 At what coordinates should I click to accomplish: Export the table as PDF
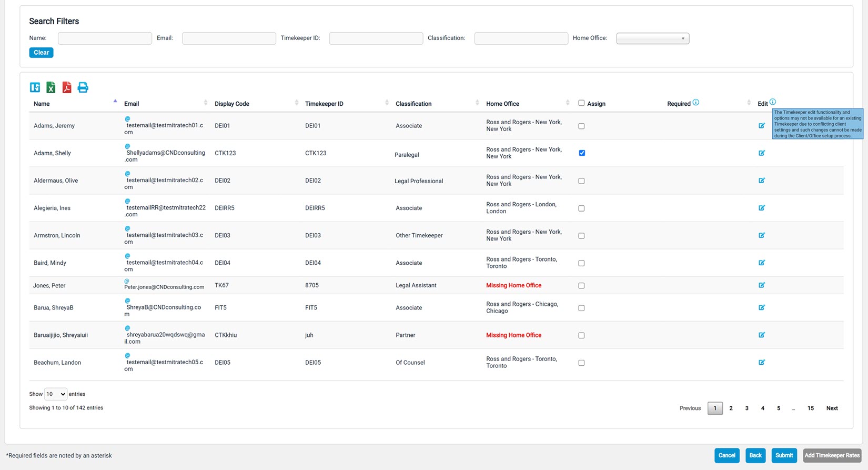pyautogui.click(x=67, y=87)
